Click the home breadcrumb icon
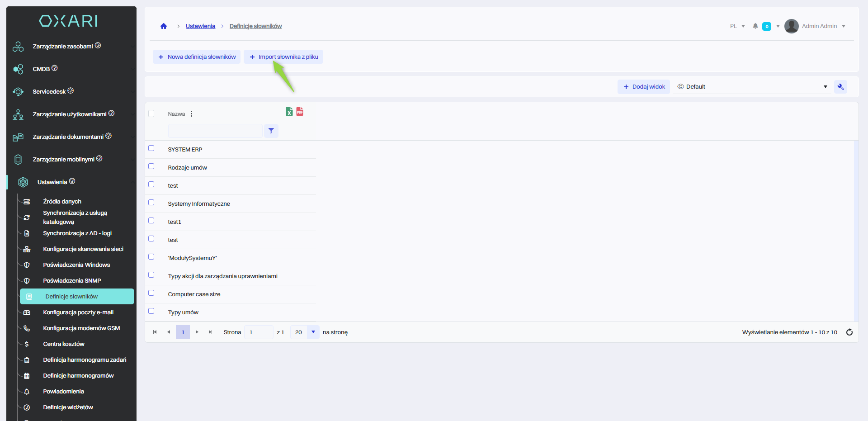 (x=164, y=26)
